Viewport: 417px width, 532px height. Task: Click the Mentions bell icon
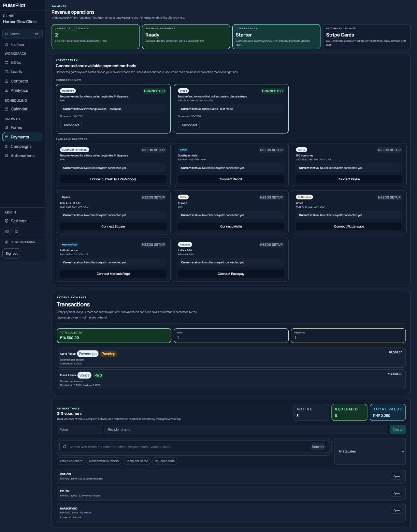(x=7, y=45)
